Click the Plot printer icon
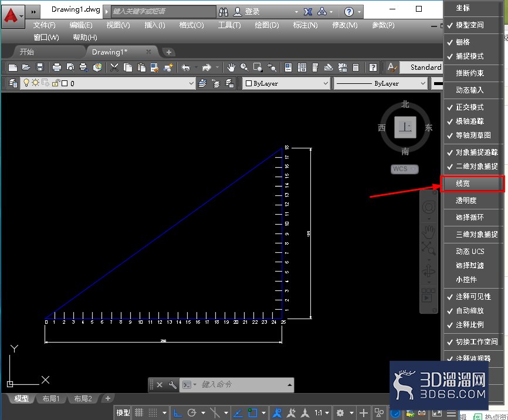Screen dimensions: 508x420 tap(57, 67)
